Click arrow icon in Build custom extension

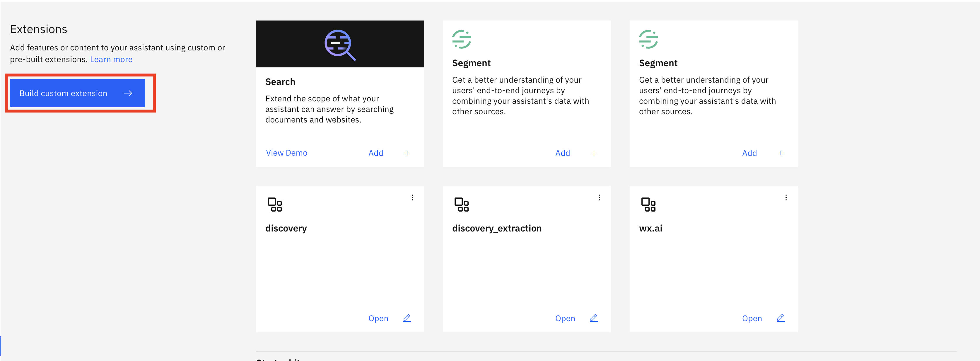click(x=128, y=93)
